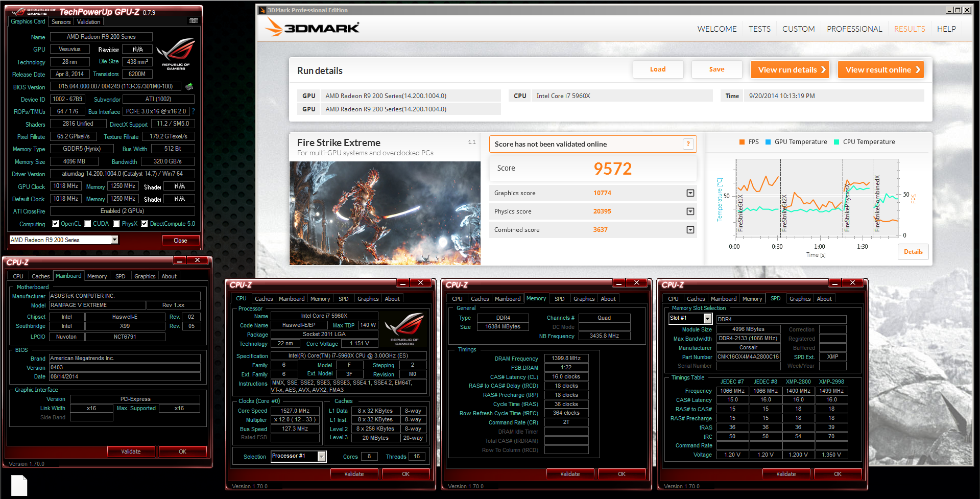Viewport: 980px width, 499px height.
Task: Toggle the CUDA checkbox in GPU-Z
Action: click(x=88, y=224)
